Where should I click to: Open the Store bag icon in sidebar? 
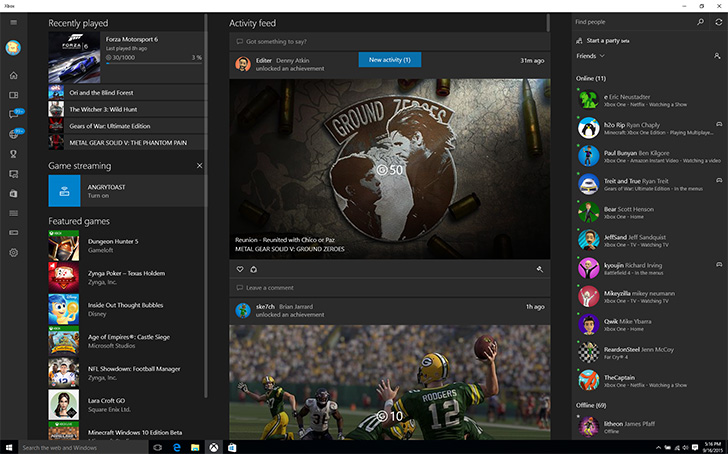(13, 193)
